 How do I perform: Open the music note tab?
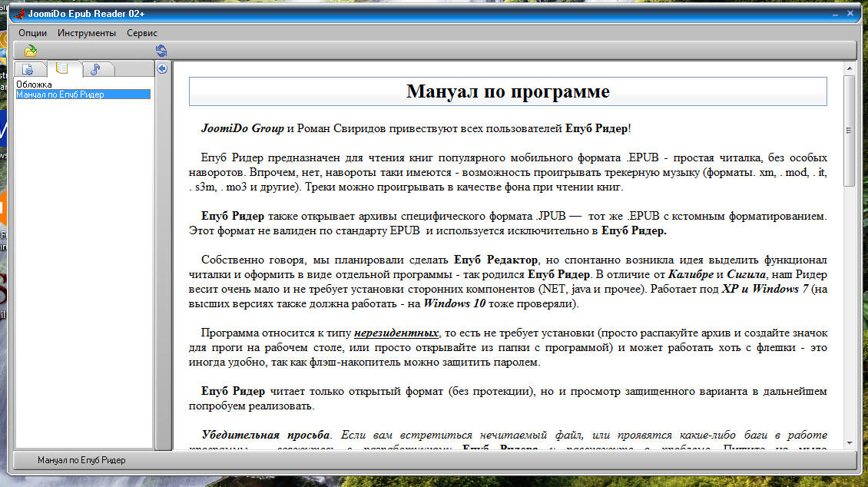point(94,69)
